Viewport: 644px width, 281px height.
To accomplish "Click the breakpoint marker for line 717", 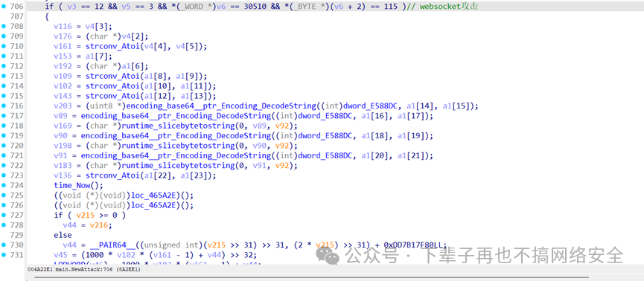I will point(4,116).
